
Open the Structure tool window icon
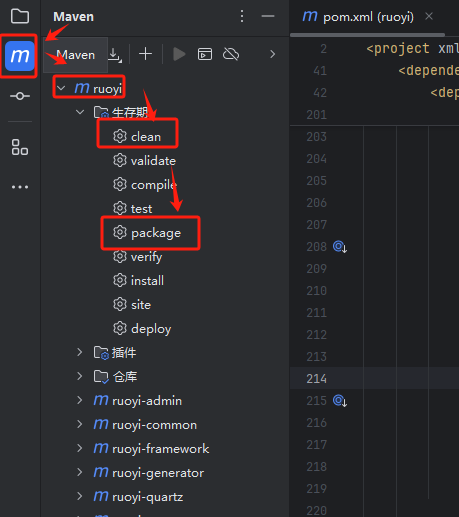[x=20, y=147]
